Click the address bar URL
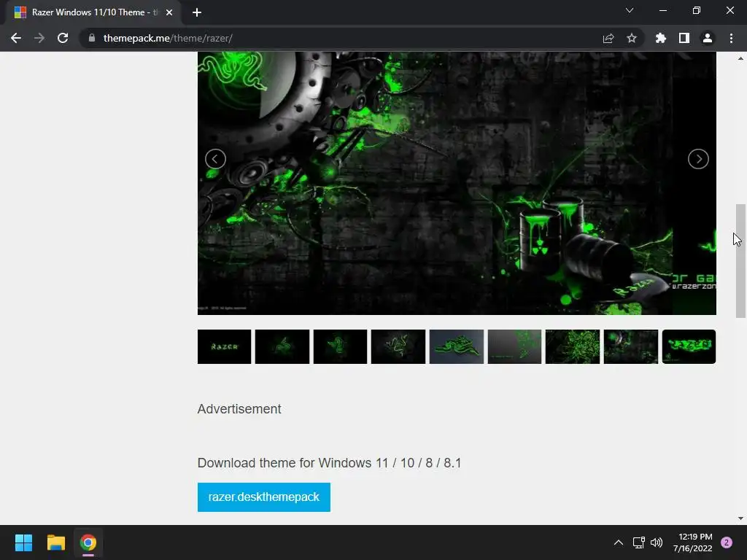Viewport: 747px width, 560px height. 168,38
